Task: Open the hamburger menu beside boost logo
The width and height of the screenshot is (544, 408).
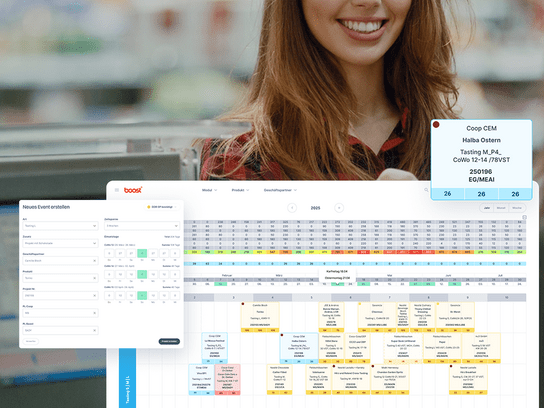Action: click(x=117, y=190)
